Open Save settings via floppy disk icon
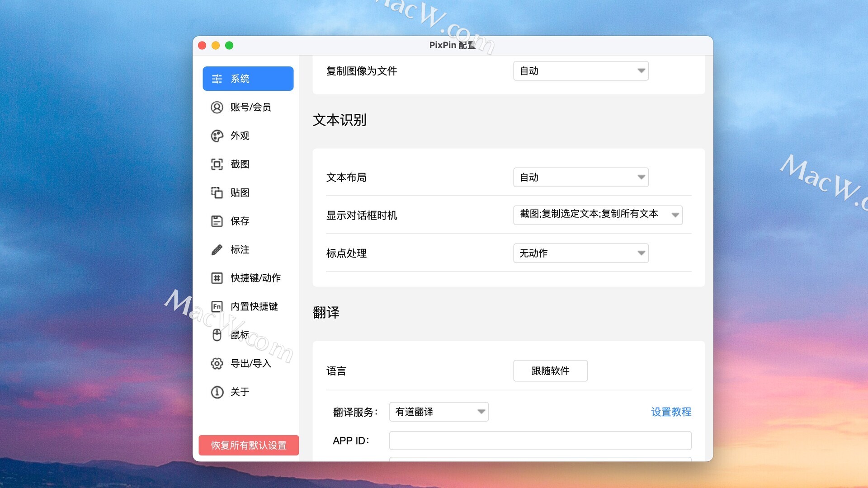Screen dimensions: 868x488 coord(217,221)
